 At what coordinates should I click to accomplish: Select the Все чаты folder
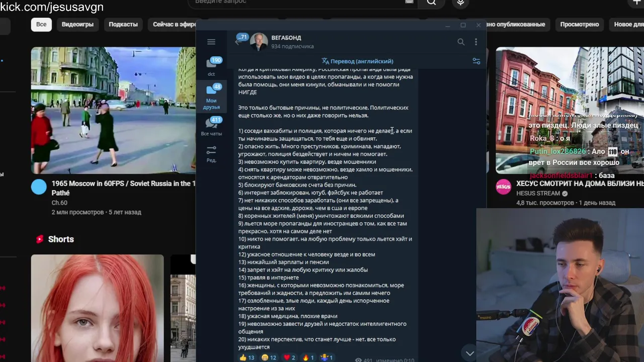[x=211, y=126]
